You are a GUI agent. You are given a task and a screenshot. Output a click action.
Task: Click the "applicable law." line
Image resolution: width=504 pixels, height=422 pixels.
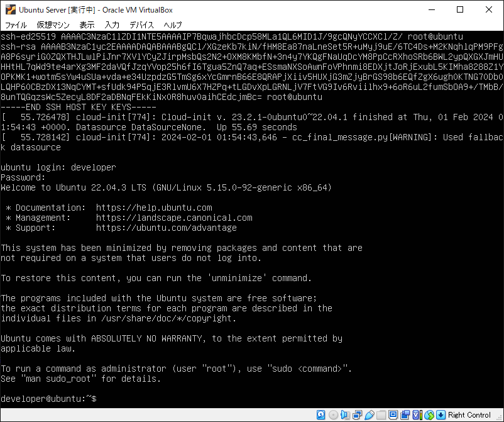(38, 348)
